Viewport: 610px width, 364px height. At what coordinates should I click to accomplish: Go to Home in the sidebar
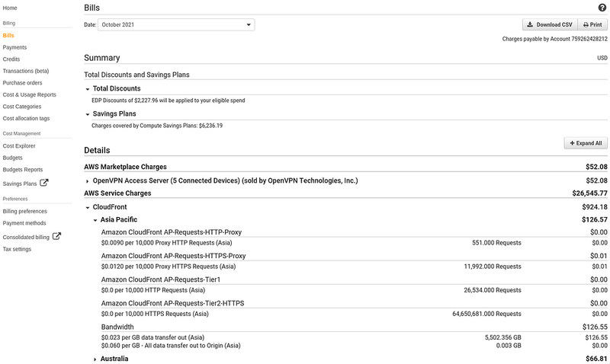(x=10, y=8)
